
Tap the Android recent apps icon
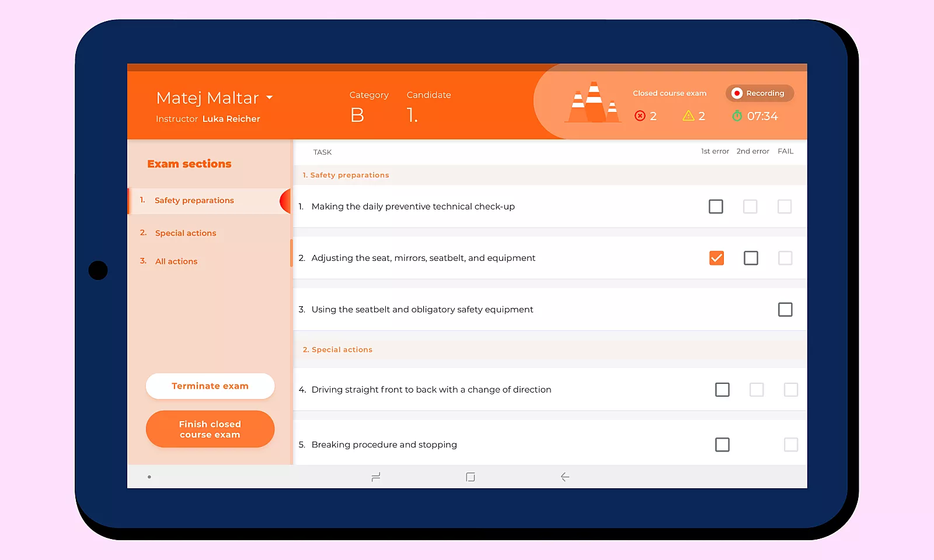coord(376,477)
